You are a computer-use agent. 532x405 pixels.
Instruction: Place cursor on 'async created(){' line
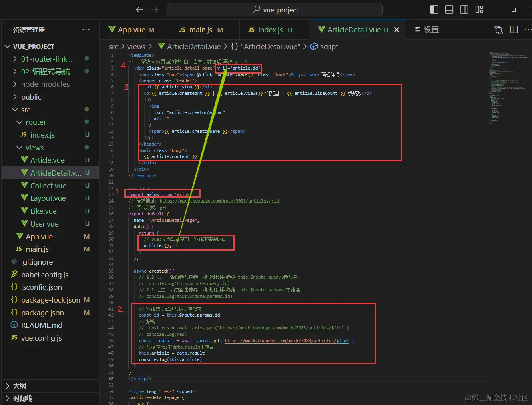pos(154,271)
